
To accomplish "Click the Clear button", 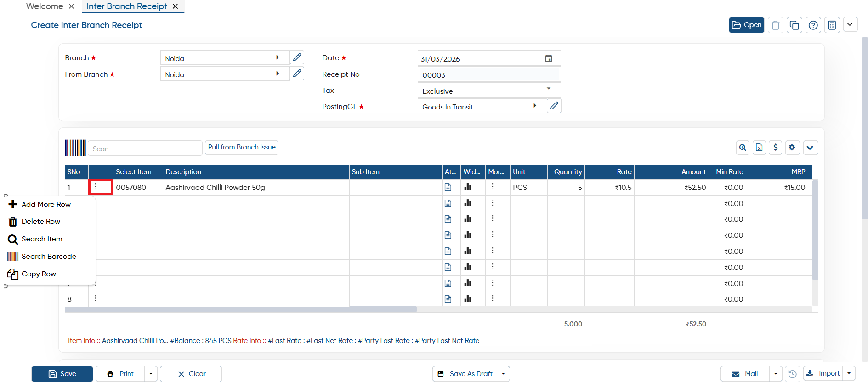I will click(191, 374).
